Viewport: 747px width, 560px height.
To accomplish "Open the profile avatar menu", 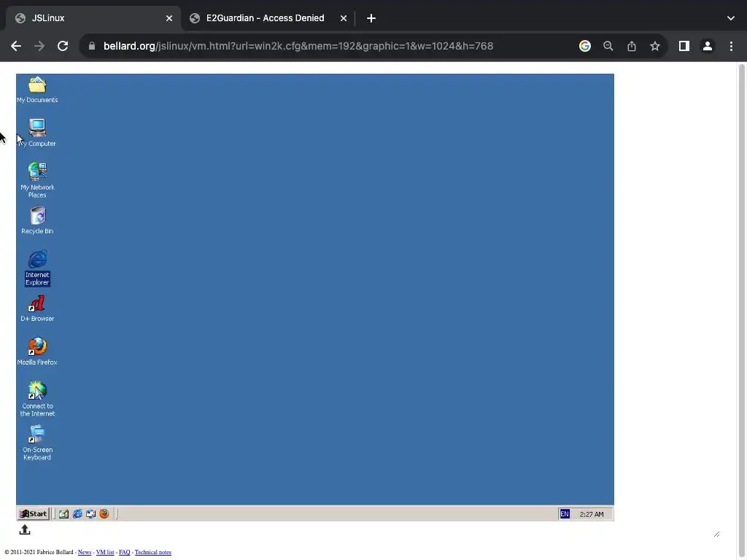I will coord(708,46).
